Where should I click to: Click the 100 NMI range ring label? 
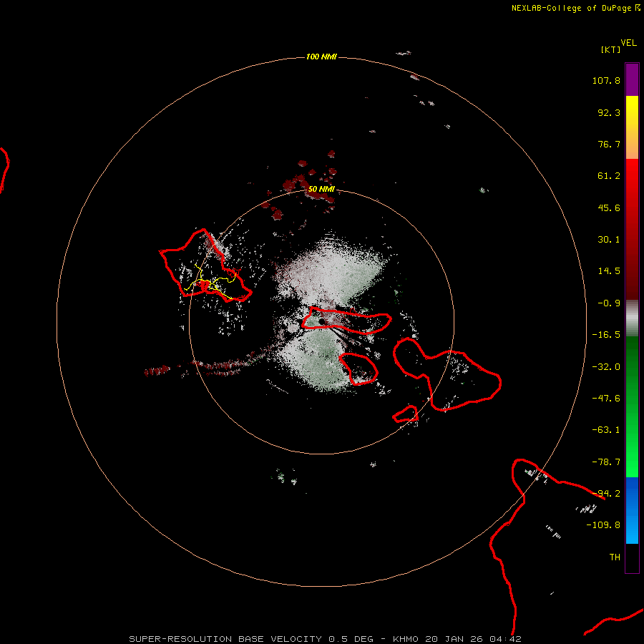pos(321,57)
